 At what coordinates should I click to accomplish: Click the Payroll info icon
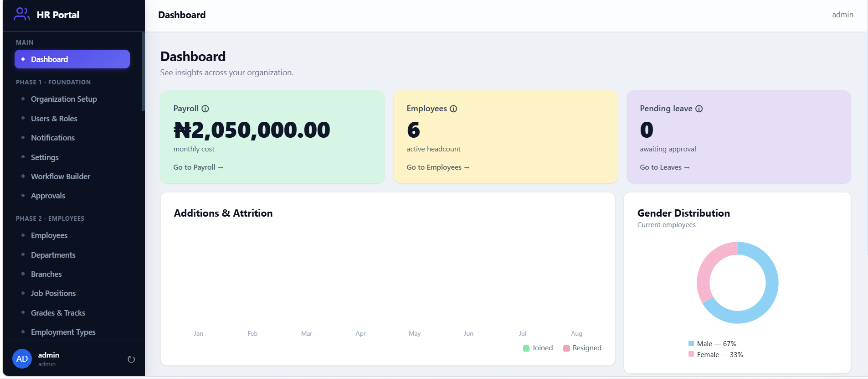pos(205,109)
